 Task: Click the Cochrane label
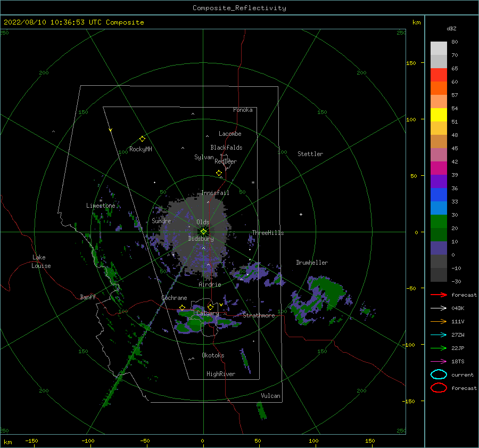tap(174, 298)
